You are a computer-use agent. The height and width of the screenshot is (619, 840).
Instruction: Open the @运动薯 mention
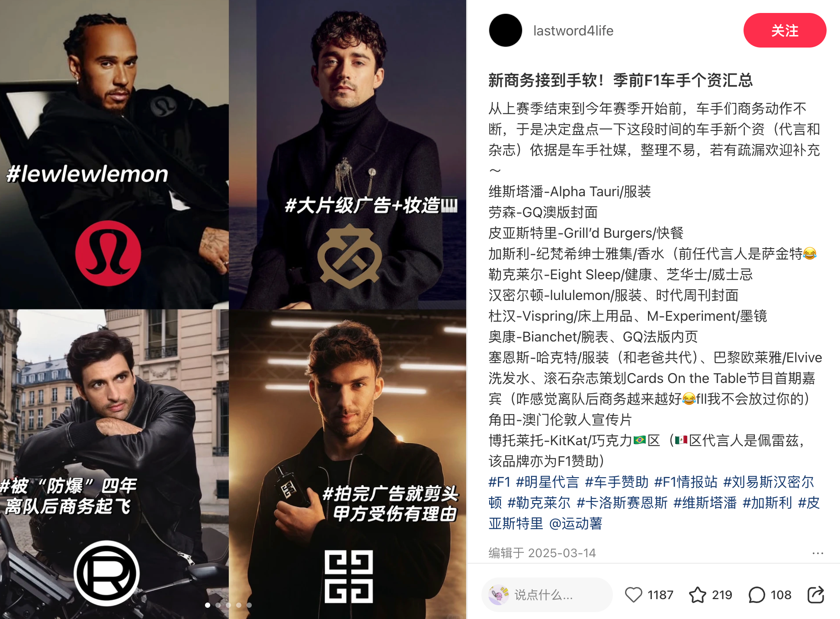click(x=576, y=523)
